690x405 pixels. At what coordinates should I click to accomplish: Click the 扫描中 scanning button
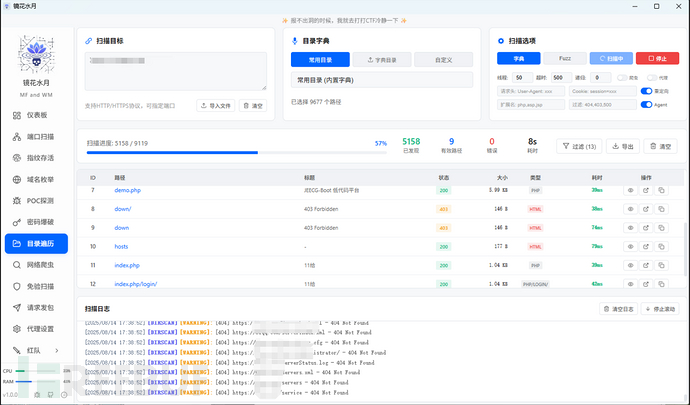pyautogui.click(x=611, y=59)
